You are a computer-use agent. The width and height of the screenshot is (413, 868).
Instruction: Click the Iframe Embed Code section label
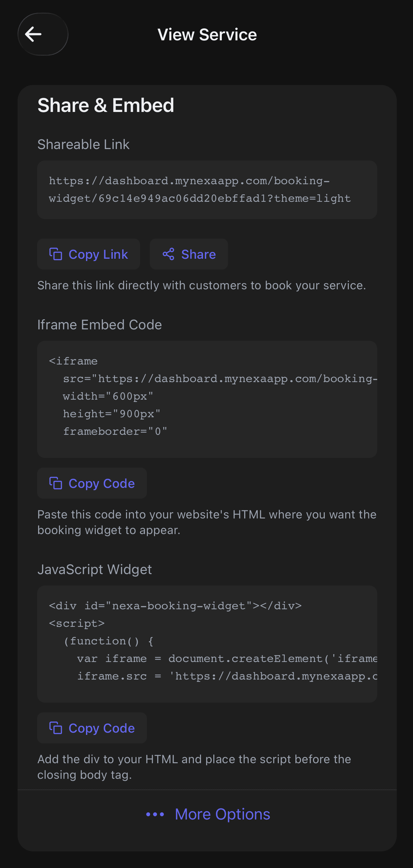[x=99, y=325]
